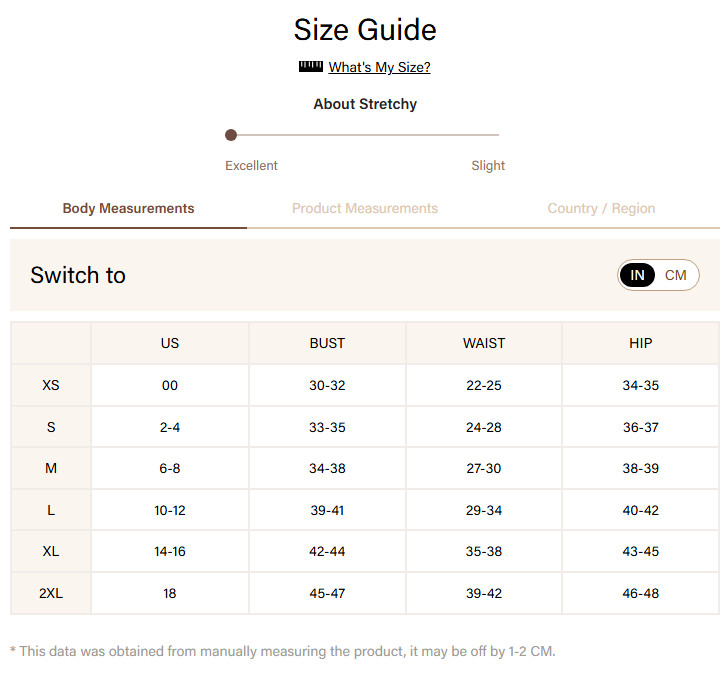Click the HIP column header

point(641,343)
